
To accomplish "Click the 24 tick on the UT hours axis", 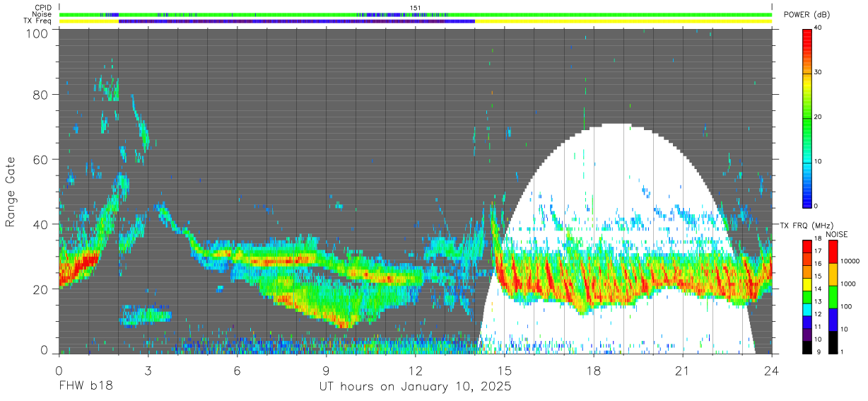I will 772,371.
